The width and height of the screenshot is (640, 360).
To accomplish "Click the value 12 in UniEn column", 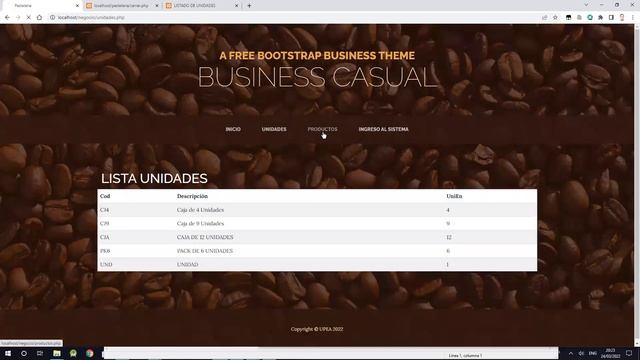I will tap(449, 237).
